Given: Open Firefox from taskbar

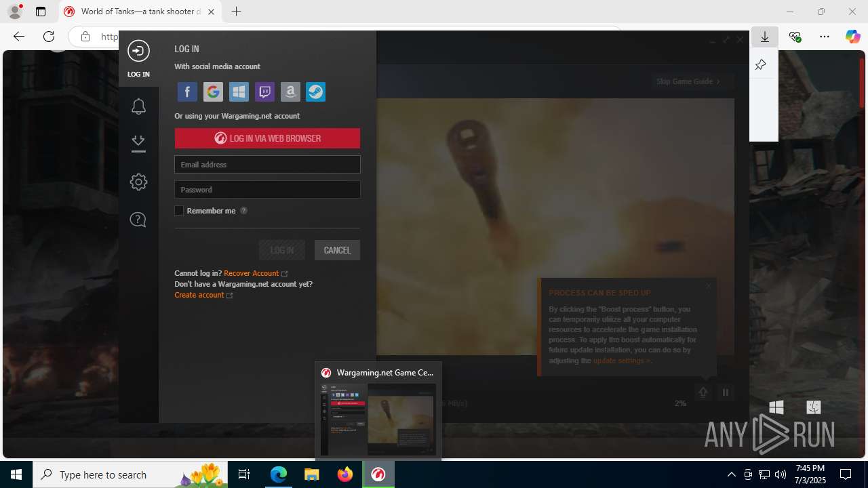Looking at the screenshot, I should (344, 474).
